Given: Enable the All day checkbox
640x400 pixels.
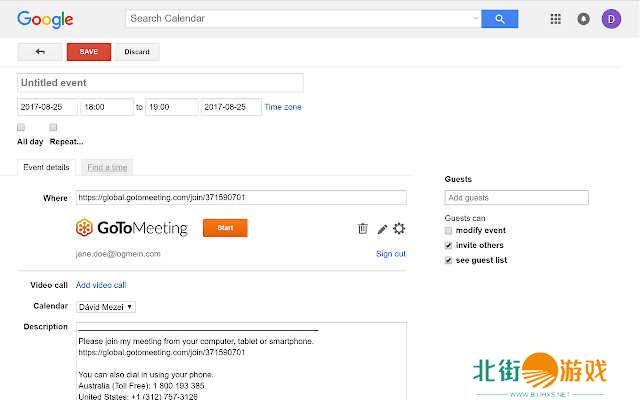Looking at the screenshot, I should pyautogui.click(x=21, y=128).
